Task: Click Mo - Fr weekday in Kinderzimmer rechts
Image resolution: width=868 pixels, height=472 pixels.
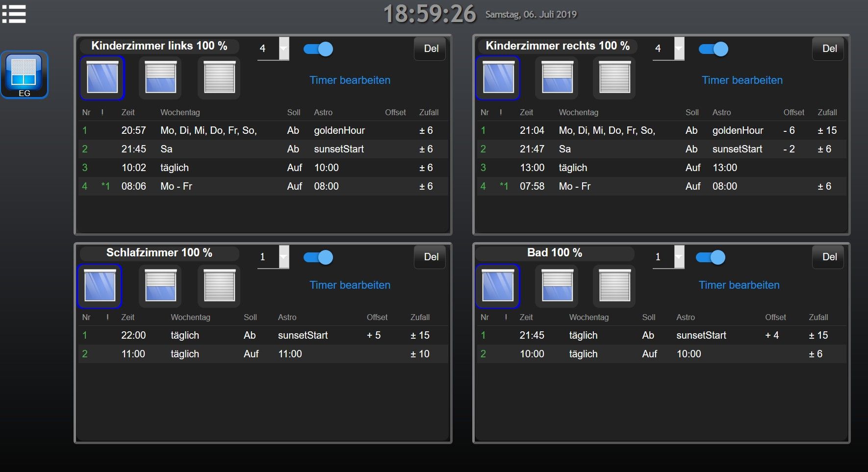Action: coord(575,186)
